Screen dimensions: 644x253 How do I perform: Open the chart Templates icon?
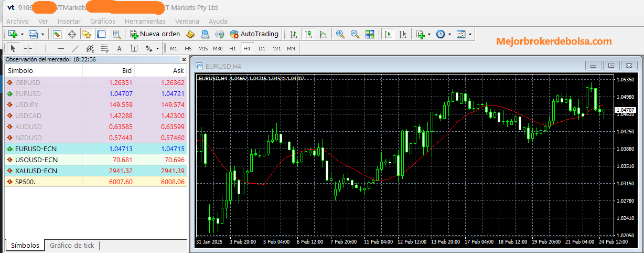[x=461, y=34]
